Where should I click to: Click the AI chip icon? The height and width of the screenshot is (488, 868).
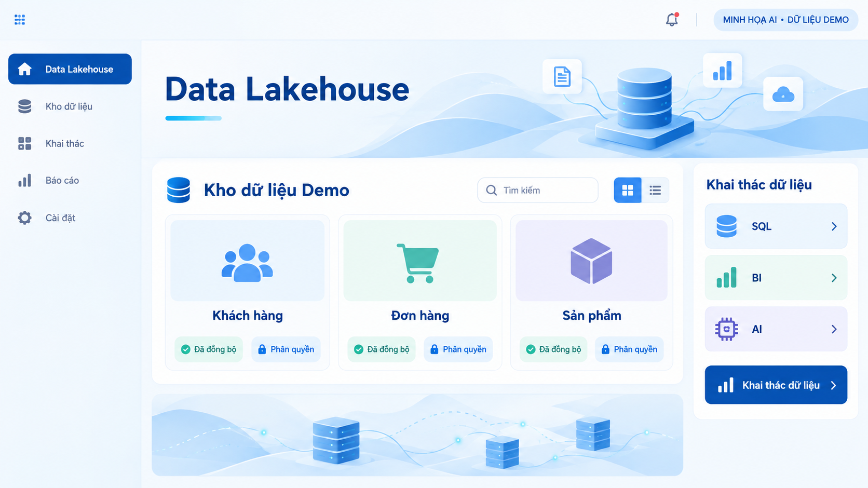726,329
